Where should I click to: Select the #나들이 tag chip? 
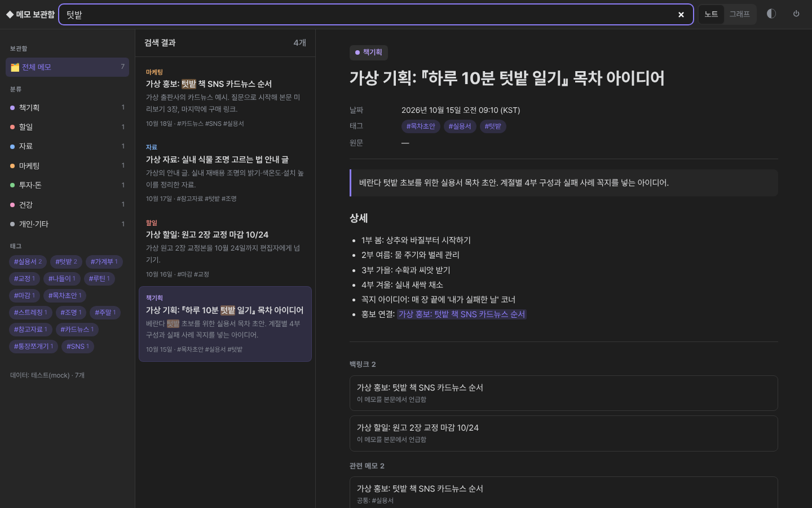tap(61, 279)
